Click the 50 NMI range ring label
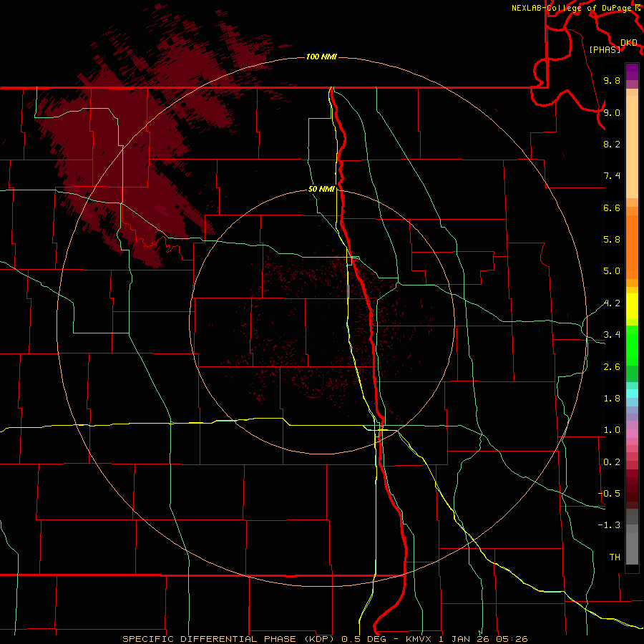The height and width of the screenshot is (644, 644). click(x=321, y=189)
